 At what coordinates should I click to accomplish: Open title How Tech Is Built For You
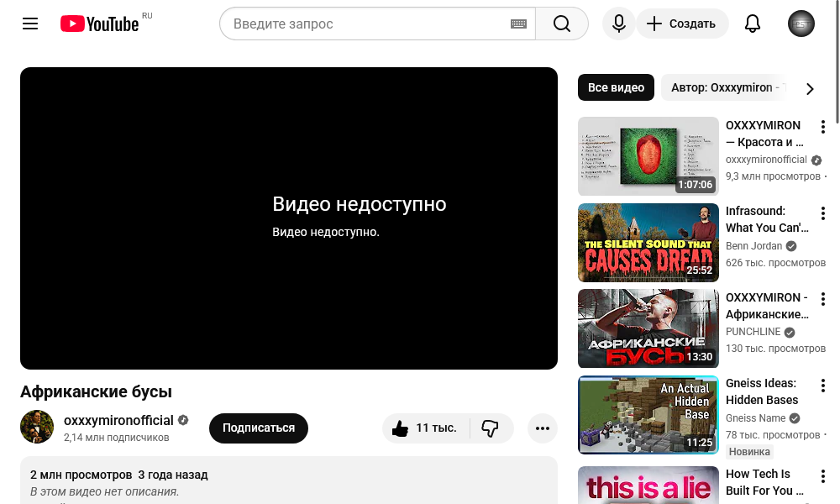764,482
